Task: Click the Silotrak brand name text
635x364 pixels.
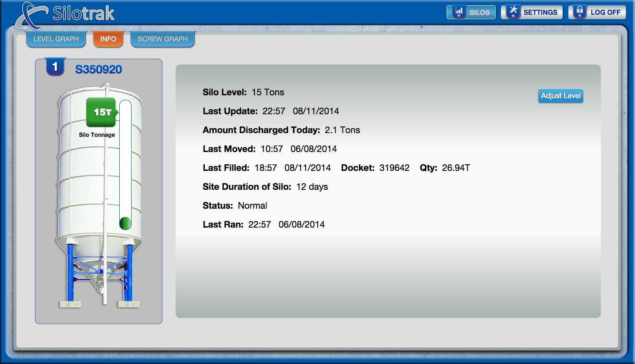Action: tap(83, 14)
